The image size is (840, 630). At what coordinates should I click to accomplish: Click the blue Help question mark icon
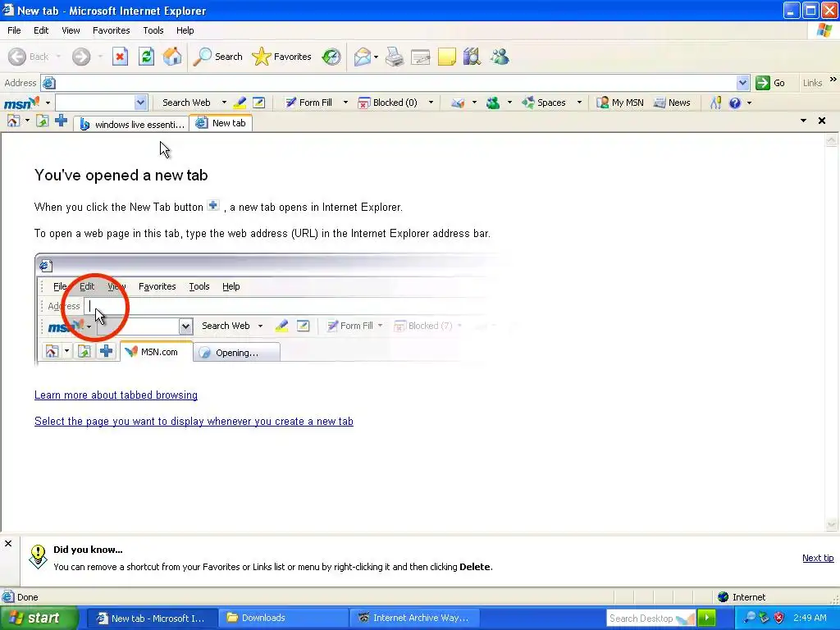point(735,103)
